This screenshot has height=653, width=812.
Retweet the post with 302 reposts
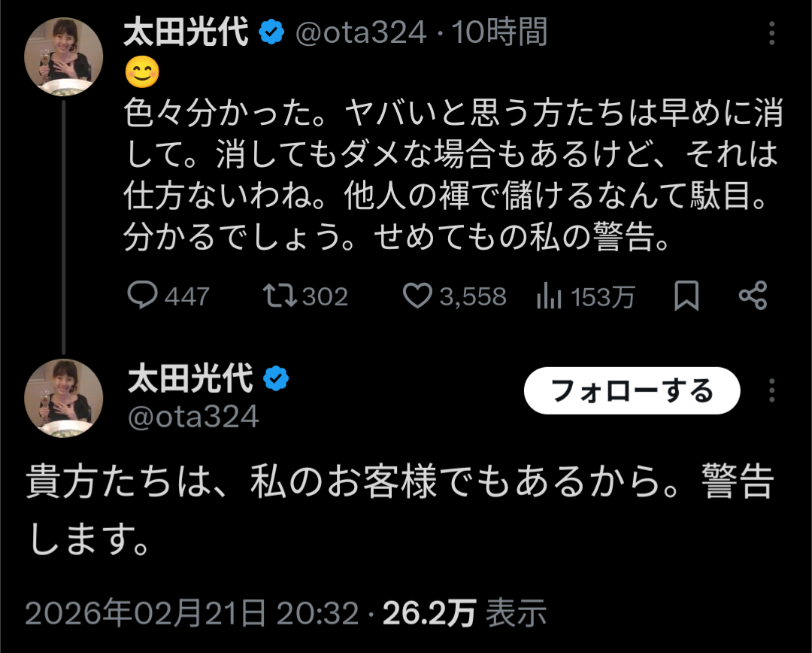click(280, 296)
